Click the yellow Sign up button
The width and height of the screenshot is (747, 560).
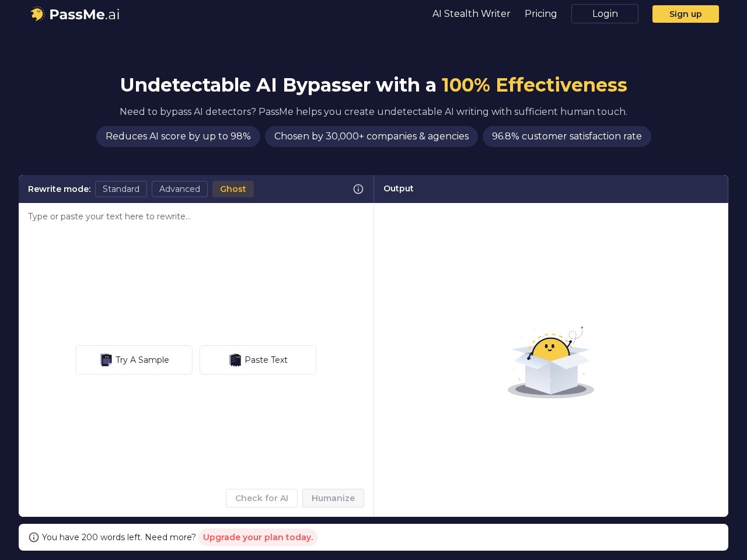click(685, 14)
